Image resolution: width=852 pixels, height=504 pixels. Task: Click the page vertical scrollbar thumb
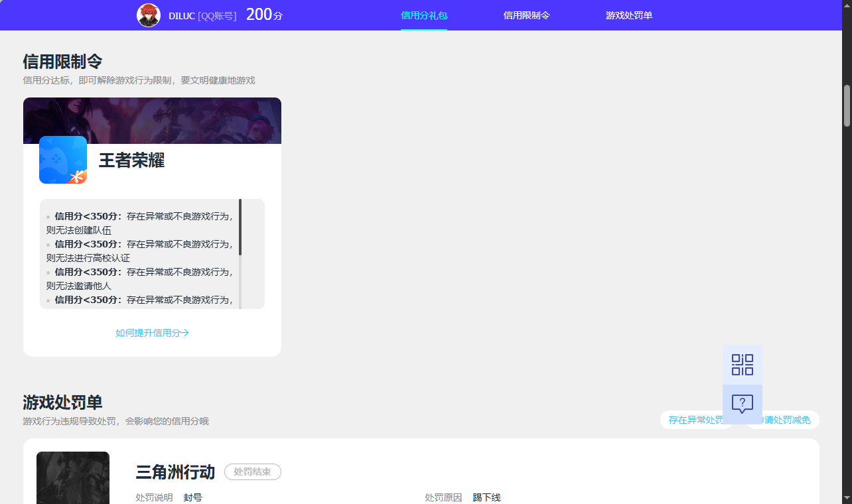click(847, 106)
